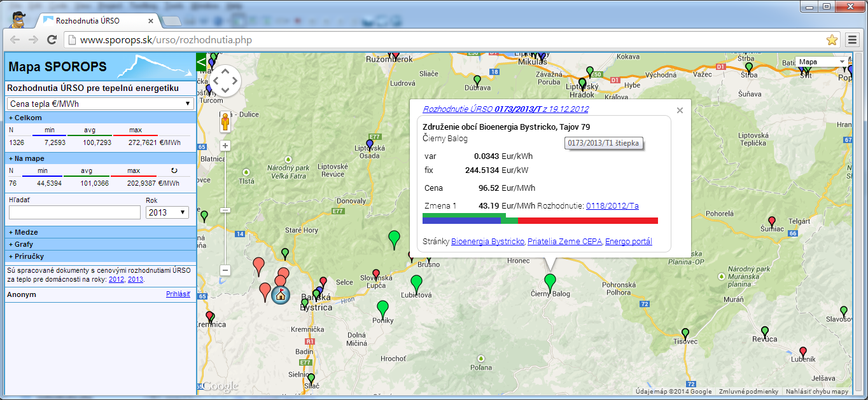Click the page's vertical scrollbar
Image resolution: width=868 pixels, height=400 pixels.
click(857, 223)
